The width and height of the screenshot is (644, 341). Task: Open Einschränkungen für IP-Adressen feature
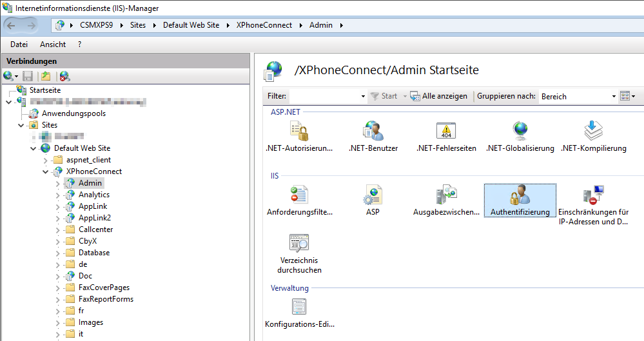point(594,195)
